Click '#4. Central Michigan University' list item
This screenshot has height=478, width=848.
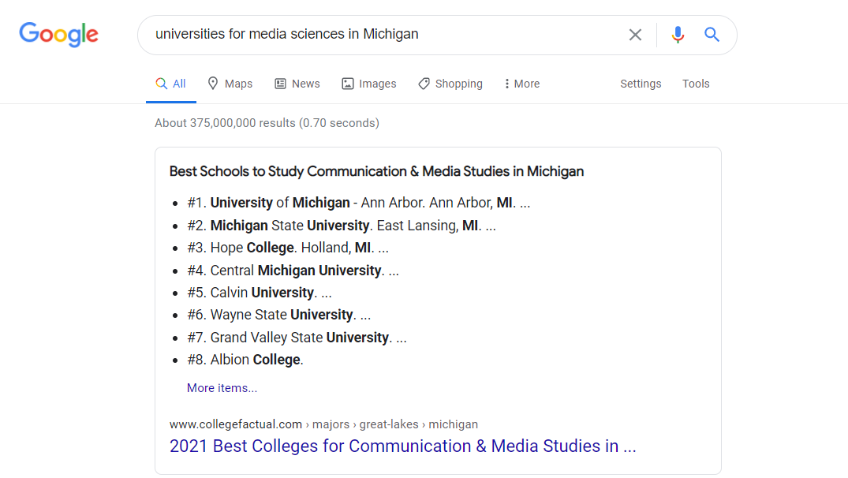click(x=293, y=270)
